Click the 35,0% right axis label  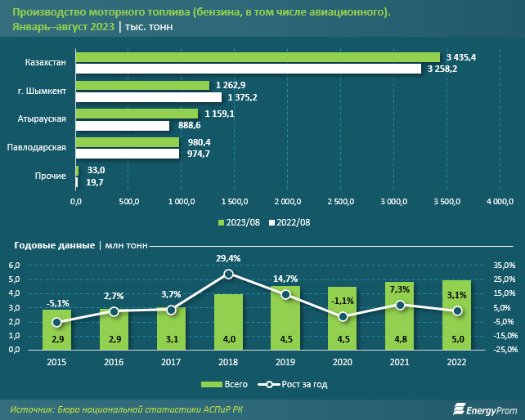[505, 266]
